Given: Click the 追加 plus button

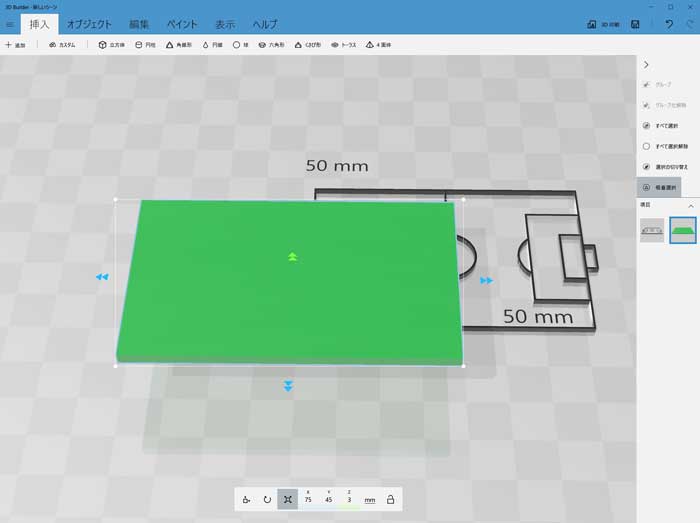Looking at the screenshot, I should click(x=15, y=45).
